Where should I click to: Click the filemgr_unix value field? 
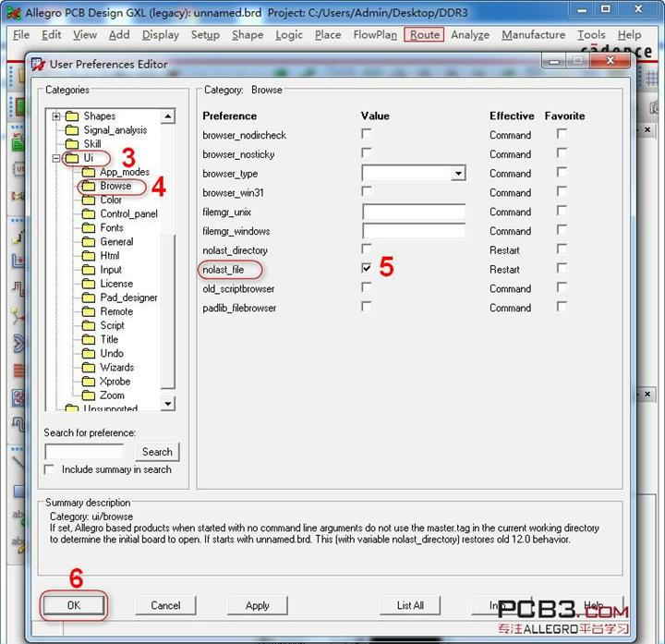pos(414,212)
